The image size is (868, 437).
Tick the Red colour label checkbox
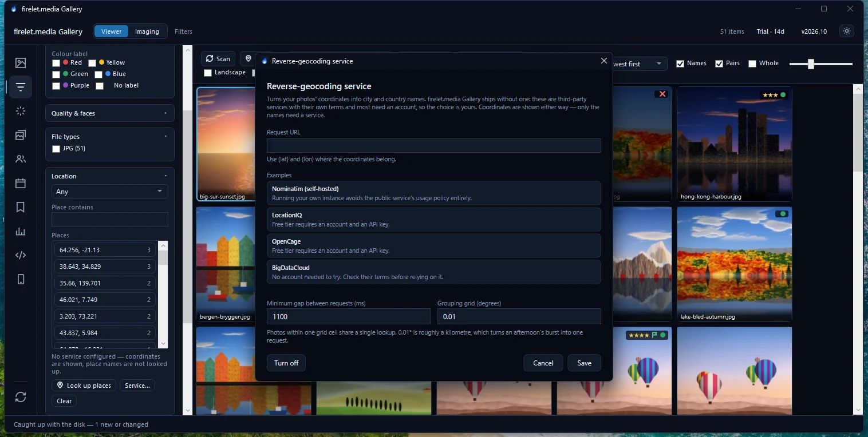tap(56, 63)
